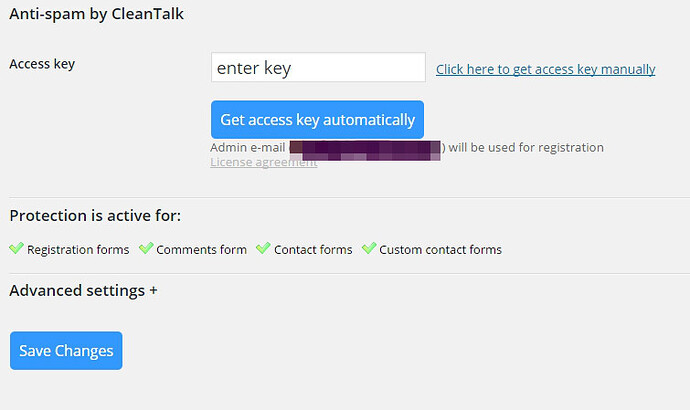690x410 pixels.
Task: Click the Protection is active for heading
Action: [x=95, y=215]
